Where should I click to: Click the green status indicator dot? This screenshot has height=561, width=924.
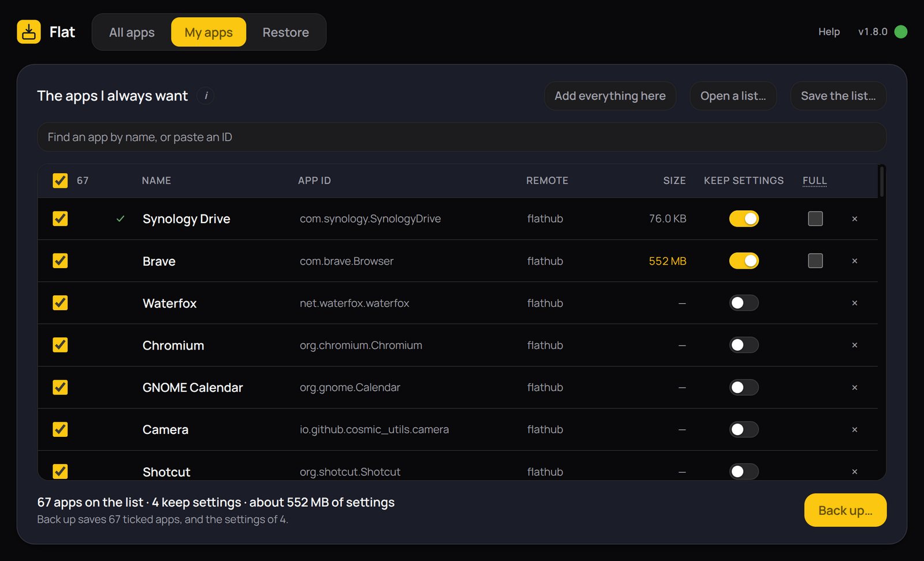point(900,32)
